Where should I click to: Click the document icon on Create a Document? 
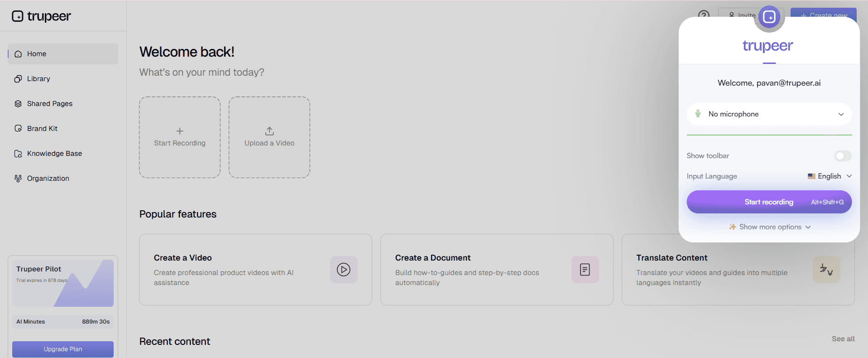tap(585, 270)
